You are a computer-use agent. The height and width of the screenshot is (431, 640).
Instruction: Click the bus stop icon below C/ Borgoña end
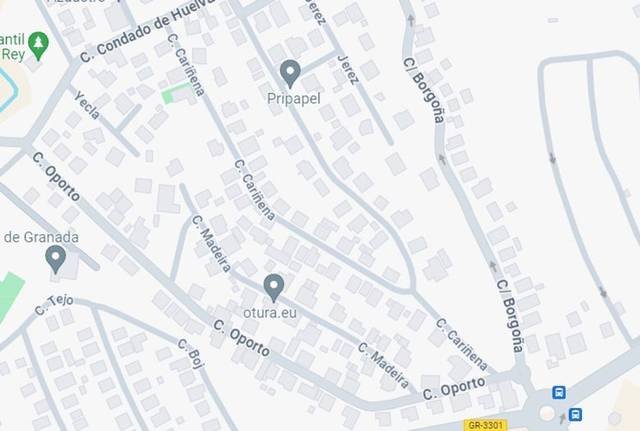[559, 393]
